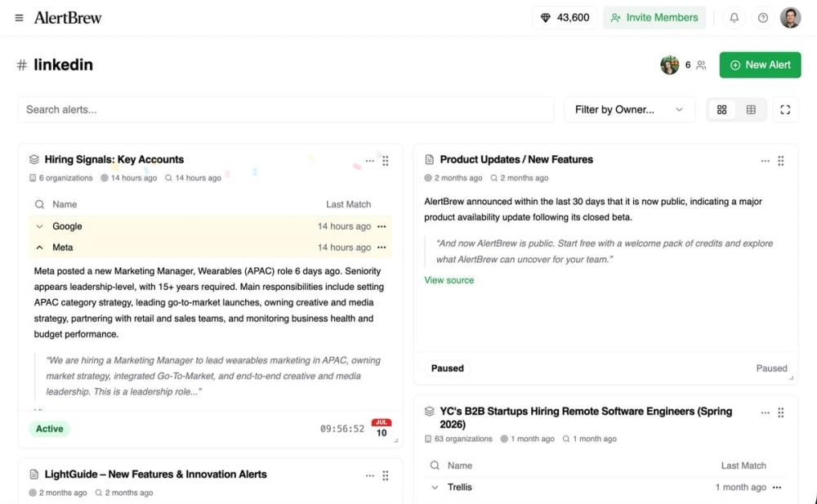817x504 pixels.
Task: Click the search icon beside Name in Hiring Signals
Action: (39, 204)
